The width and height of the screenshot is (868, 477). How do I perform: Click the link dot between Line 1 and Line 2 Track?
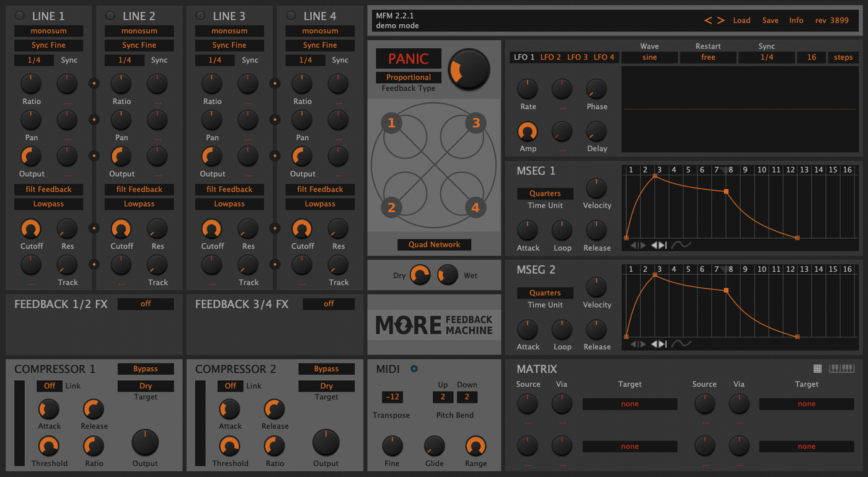94,264
